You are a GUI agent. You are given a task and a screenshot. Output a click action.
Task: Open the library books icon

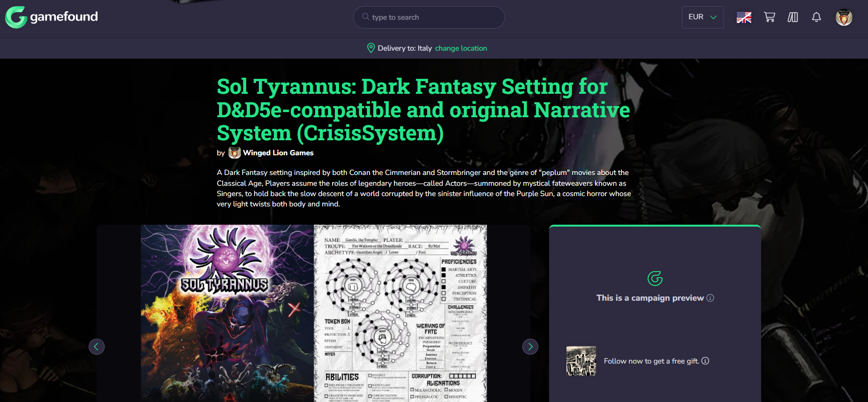click(793, 17)
